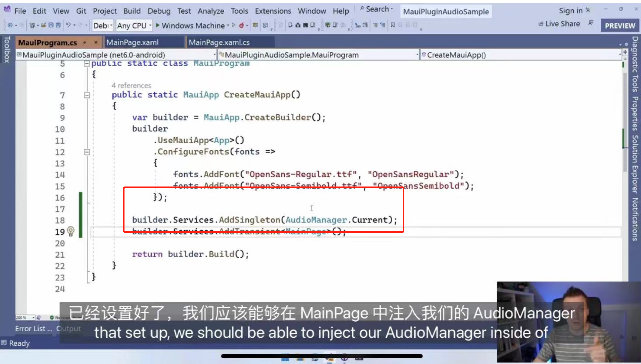Screen dimensions: 641x364
Task: Click the Start Without Debugging outline arrow
Action: tap(234, 25)
